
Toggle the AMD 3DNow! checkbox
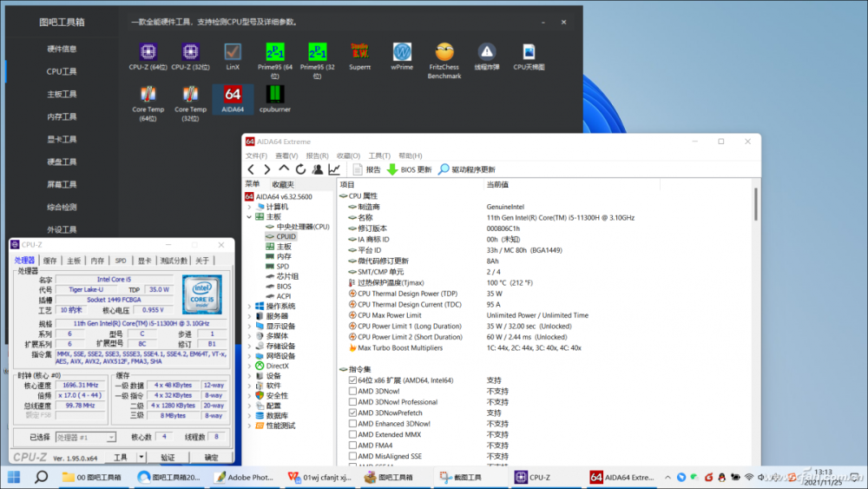[x=352, y=391]
